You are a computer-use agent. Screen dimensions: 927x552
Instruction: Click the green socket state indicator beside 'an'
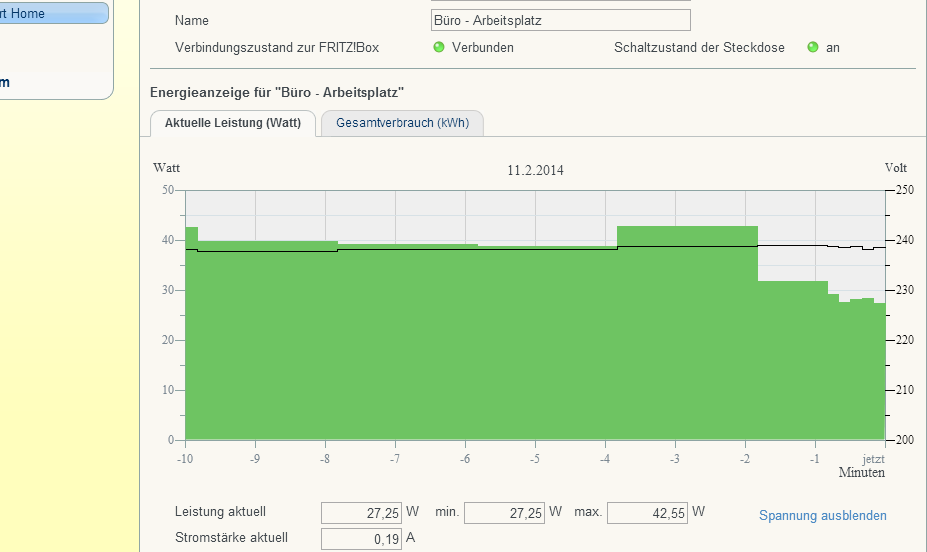pos(812,47)
